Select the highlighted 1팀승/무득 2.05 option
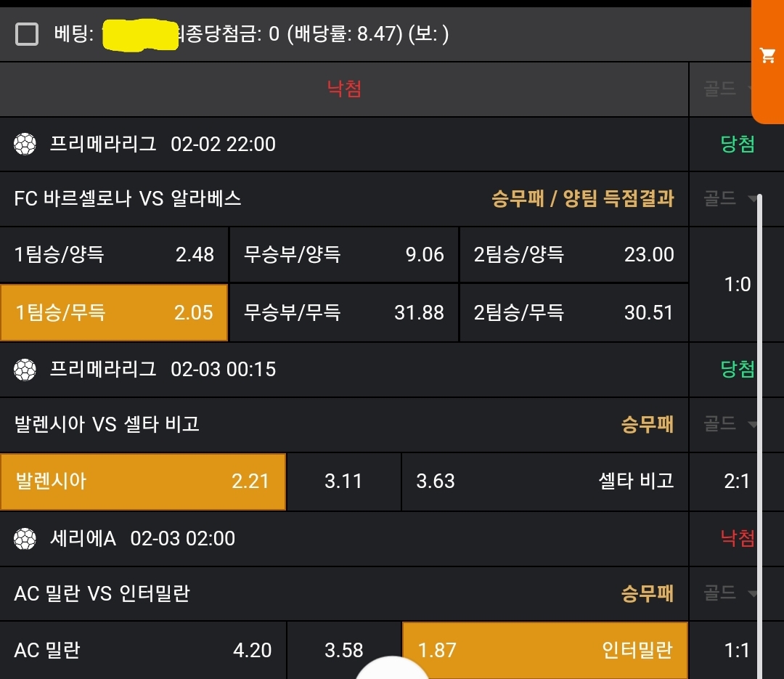 tap(114, 313)
